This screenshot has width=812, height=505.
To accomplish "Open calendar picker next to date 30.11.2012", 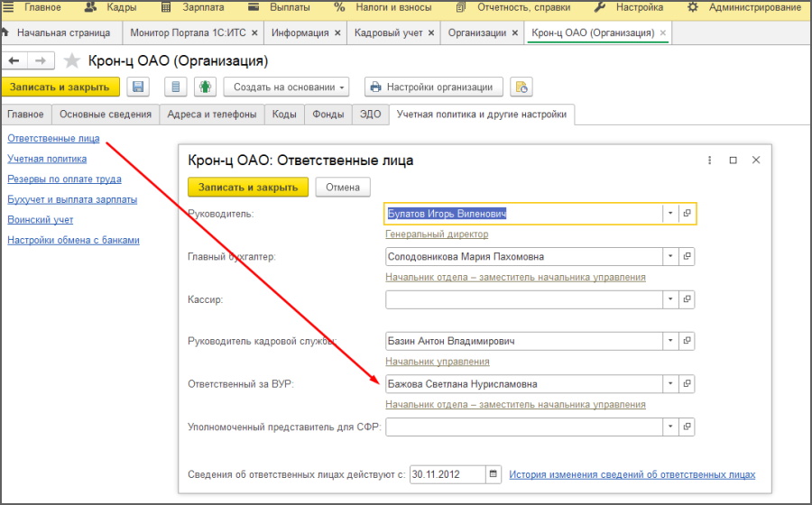I will click(x=493, y=474).
